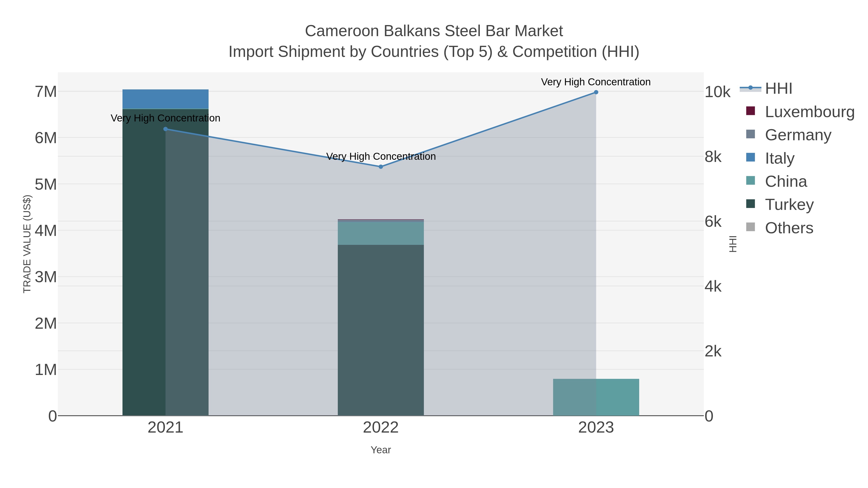Click the 2023 x-axis label
This screenshot has height=488, width=868.
point(596,428)
